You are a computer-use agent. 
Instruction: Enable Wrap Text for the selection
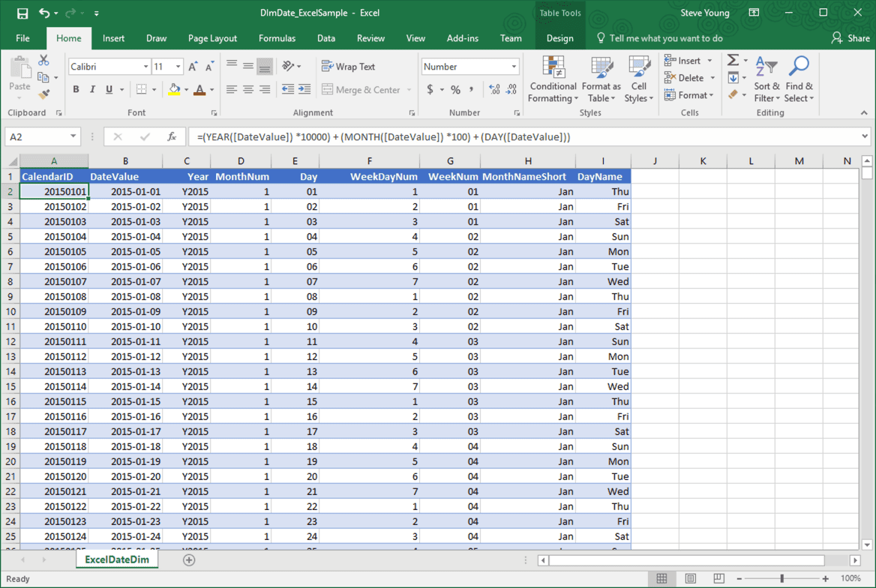(349, 66)
